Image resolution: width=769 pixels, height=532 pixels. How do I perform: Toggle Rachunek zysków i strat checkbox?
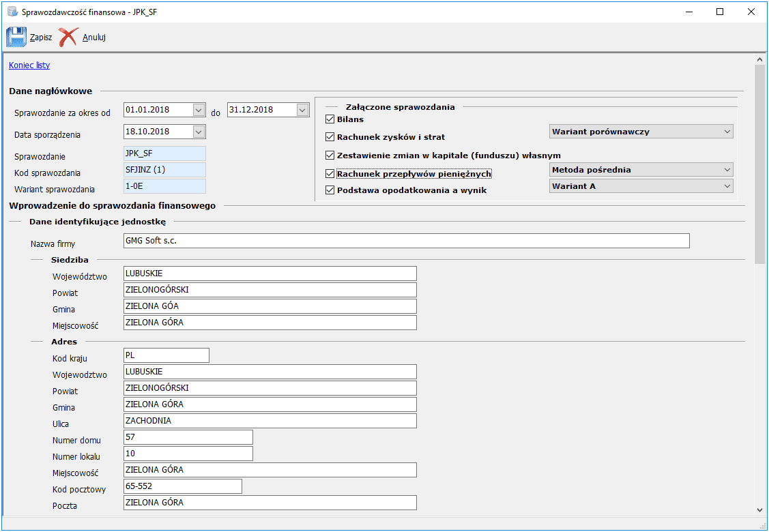[330, 137]
